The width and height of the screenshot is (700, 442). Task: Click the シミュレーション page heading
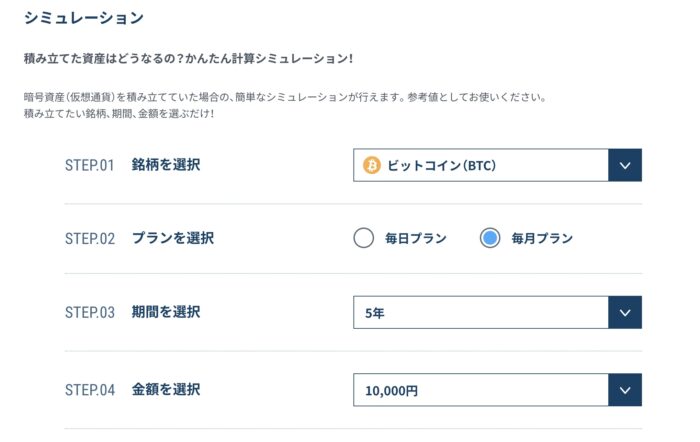(x=83, y=18)
